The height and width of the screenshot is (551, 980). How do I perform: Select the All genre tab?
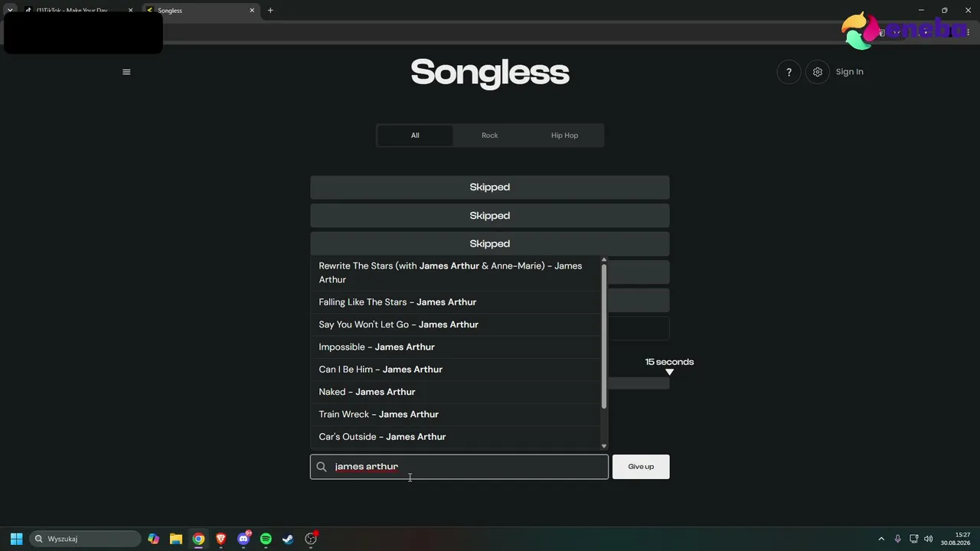click(x=415, y=135)
